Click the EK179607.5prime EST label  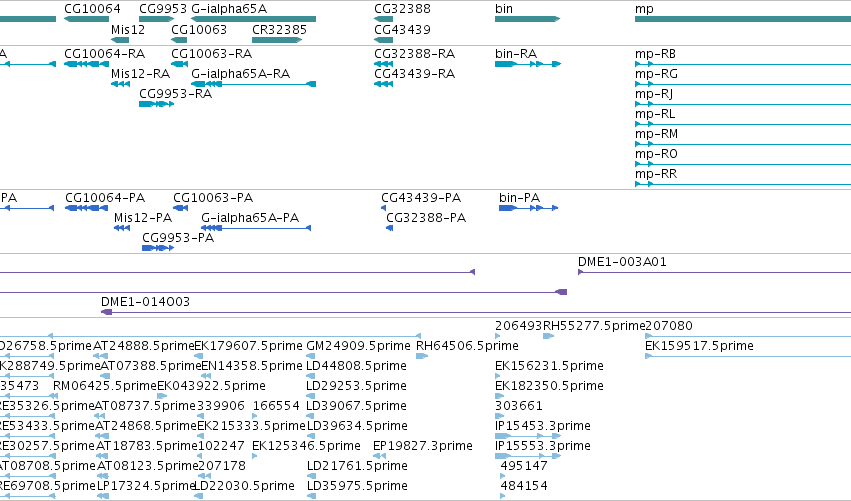(248, 346)
